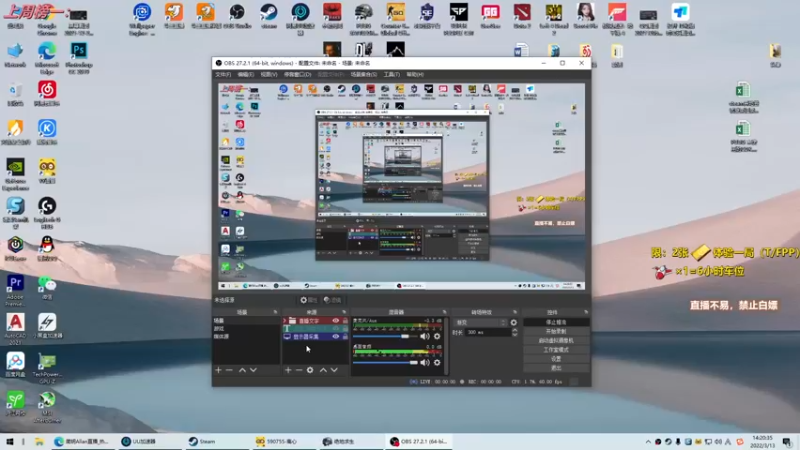Image resolution: width=800 pixels, height=450 pixels.
Task: Select the 游戏 scene in scenes list
Action: point(246,329)
